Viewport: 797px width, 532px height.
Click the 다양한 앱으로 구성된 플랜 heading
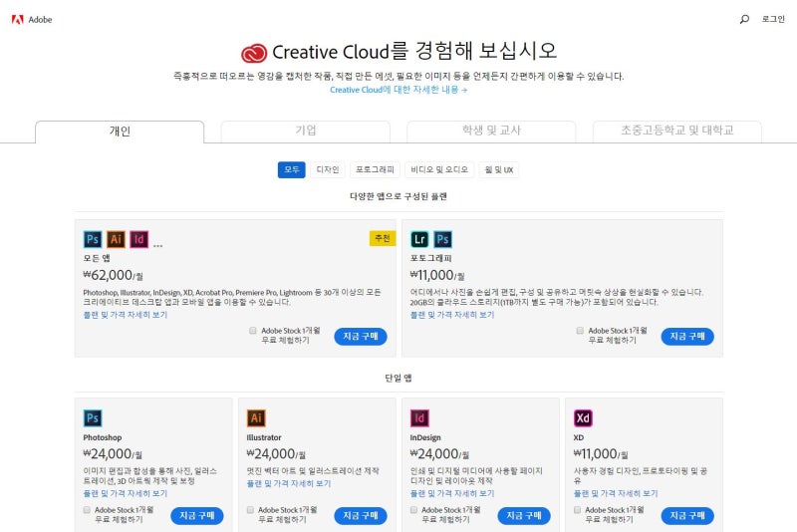[398, 196]
